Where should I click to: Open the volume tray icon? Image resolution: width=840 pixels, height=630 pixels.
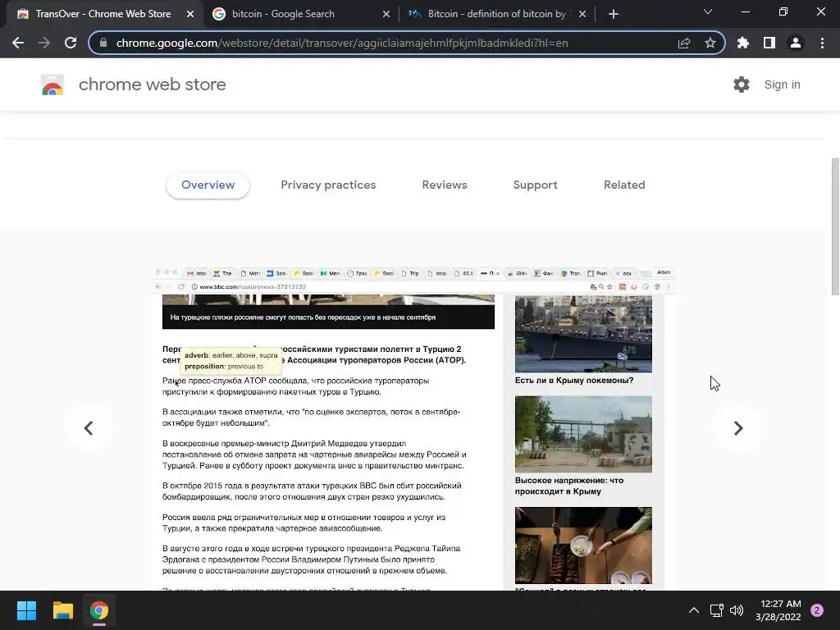[x=737, y=610]
